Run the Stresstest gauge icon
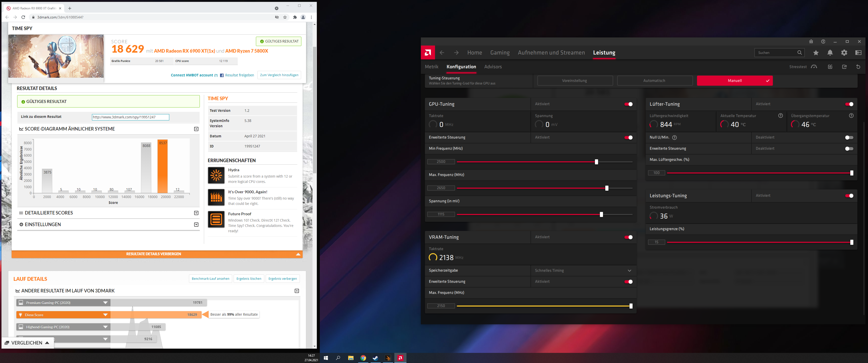 (x=814, y=67)
